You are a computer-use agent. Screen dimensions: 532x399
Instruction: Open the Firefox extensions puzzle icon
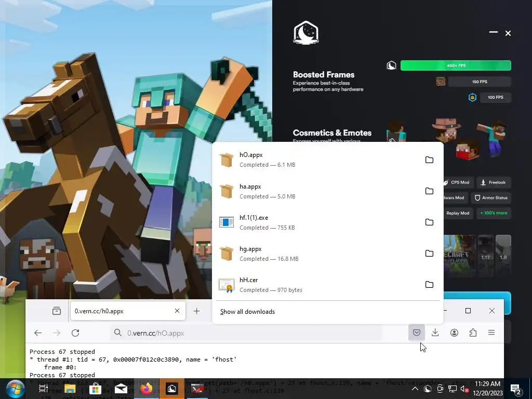[473, 332]
